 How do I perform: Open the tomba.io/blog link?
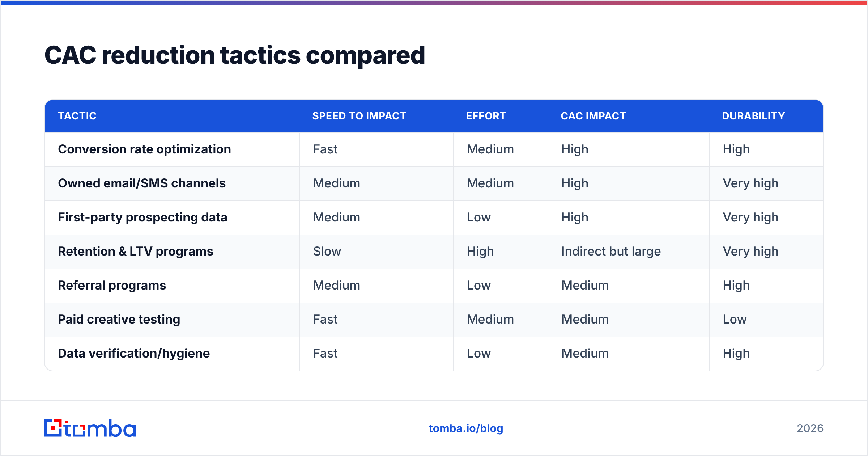coord(466,428)
